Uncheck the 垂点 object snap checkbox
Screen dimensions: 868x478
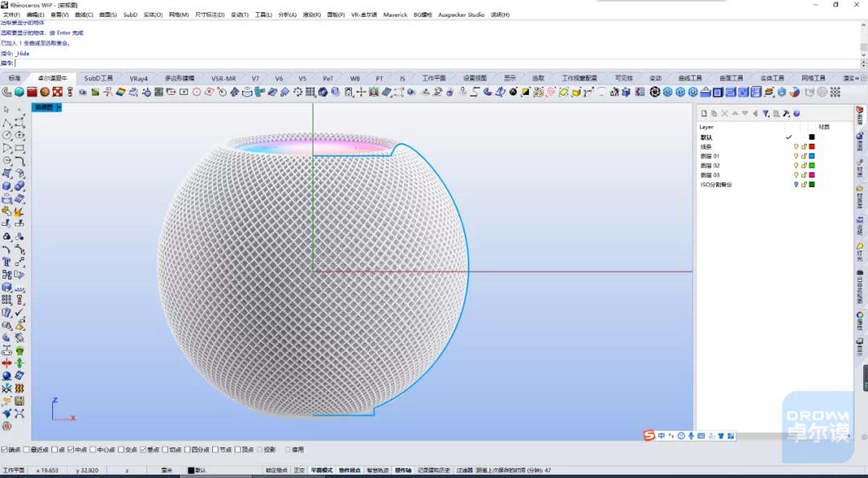pyautogui.click(x=143, y=450)
